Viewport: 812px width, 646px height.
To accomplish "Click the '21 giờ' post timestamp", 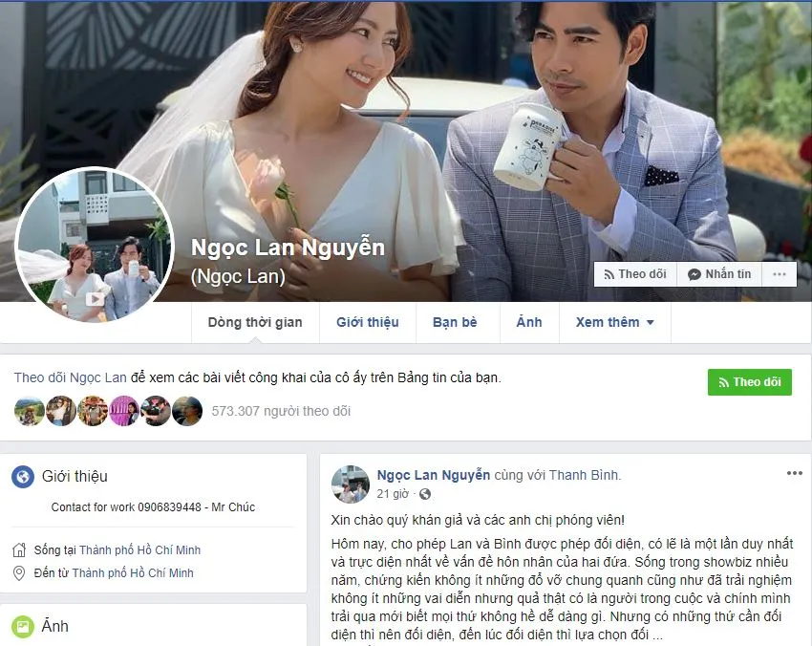I will (x=393, y=494).
